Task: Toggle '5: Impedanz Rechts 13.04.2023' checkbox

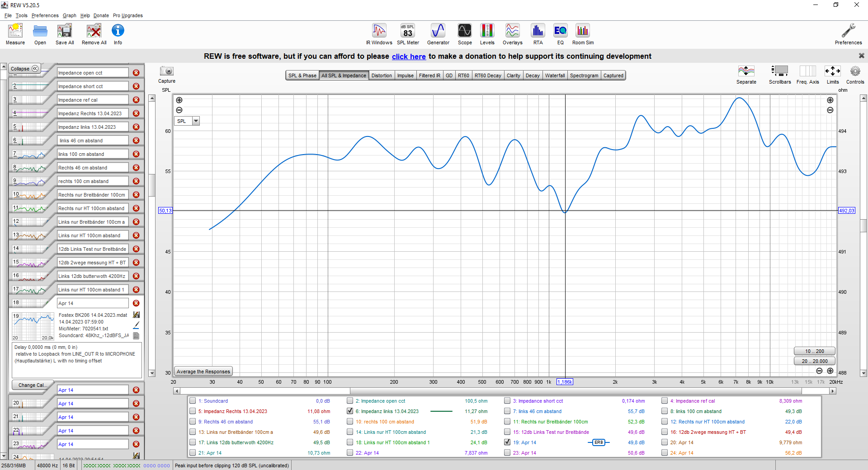Action: pos(193,411)
